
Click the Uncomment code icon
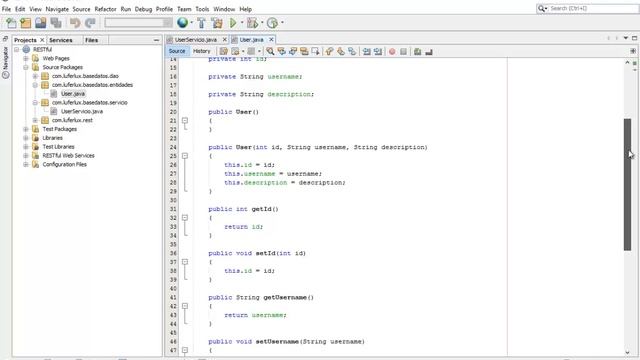tap(429, 51)
